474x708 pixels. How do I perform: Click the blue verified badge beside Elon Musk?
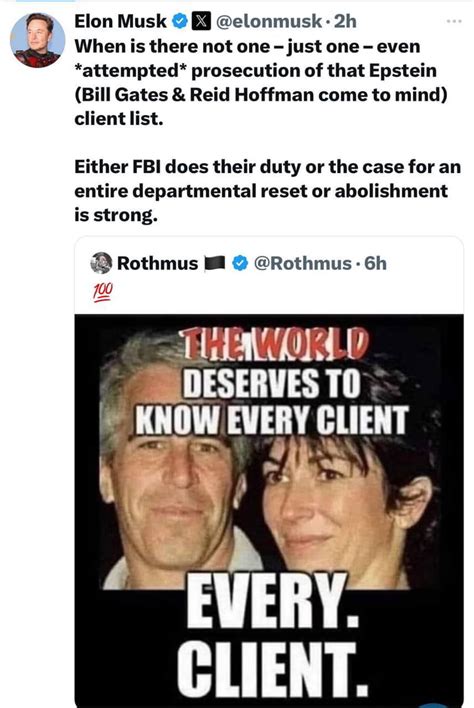181,21
